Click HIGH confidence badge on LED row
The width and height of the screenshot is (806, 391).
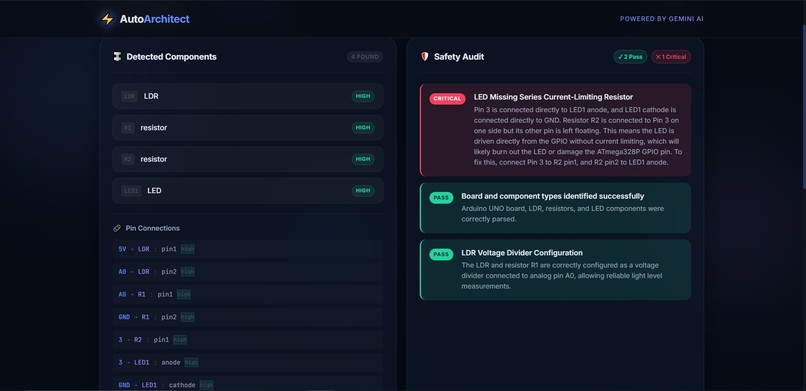[x=363, y=191]
